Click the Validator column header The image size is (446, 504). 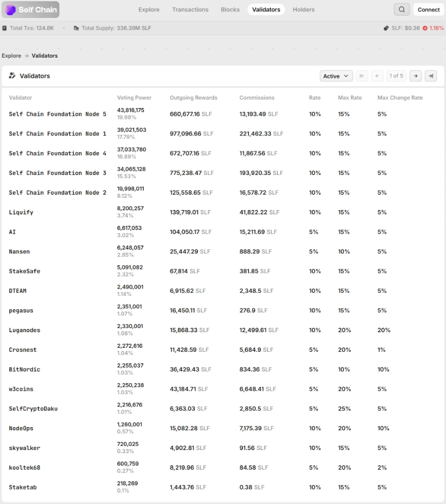[21, 98]
